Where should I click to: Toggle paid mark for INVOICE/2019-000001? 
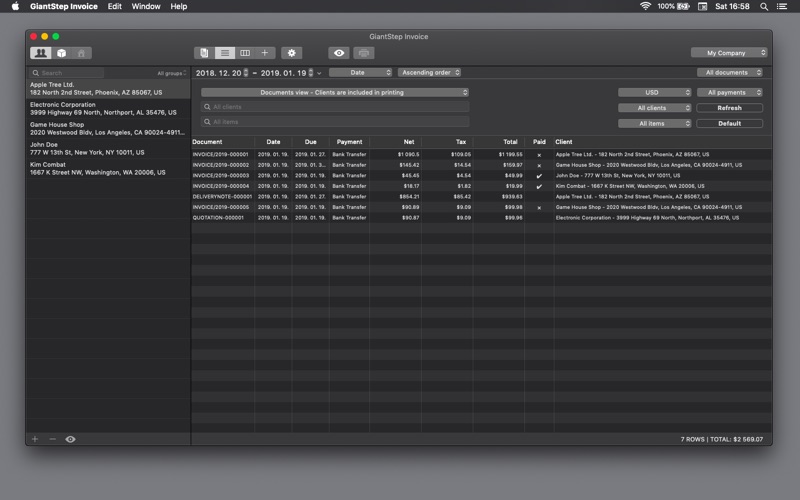pyautogui.click(x=539, y=155)
